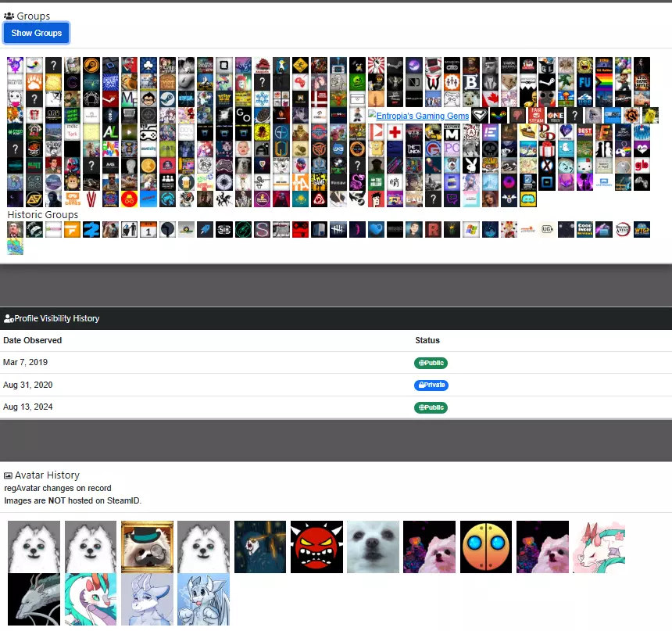Click the thumbs-down group icon
Screen dimensions: 672x631
(517, 116)
